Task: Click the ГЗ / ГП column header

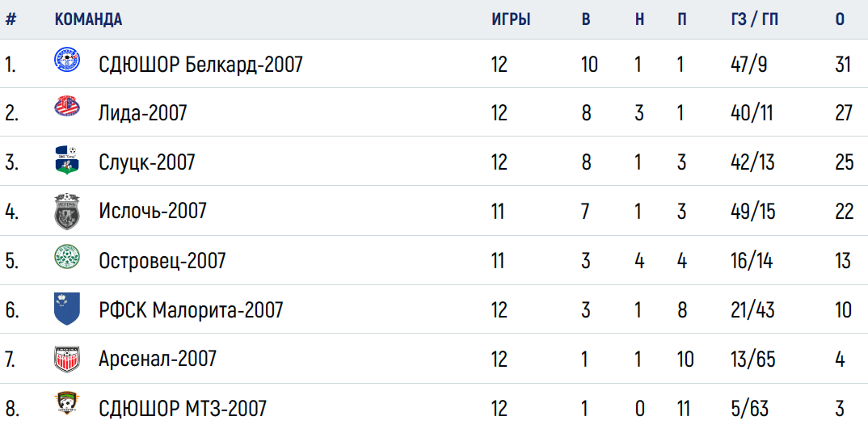Action: pyautogui.click(x=754, y=19)
